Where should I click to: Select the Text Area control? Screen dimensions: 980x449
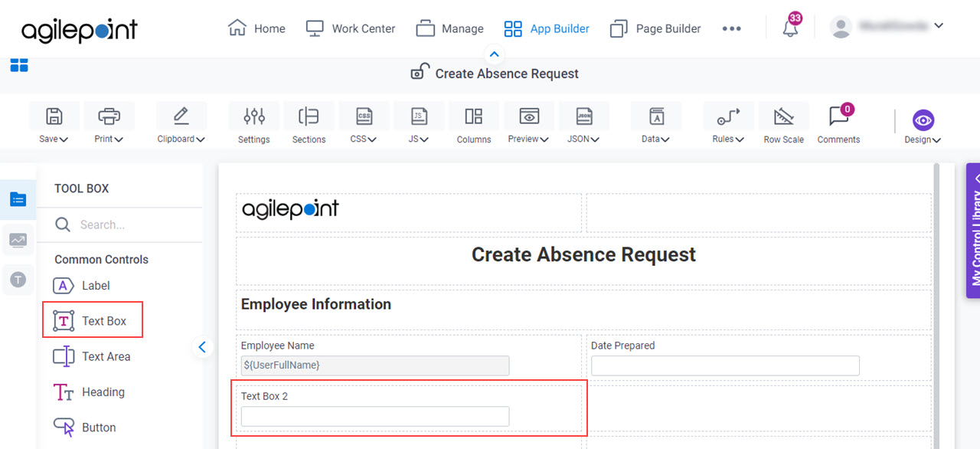coord(91,356)
